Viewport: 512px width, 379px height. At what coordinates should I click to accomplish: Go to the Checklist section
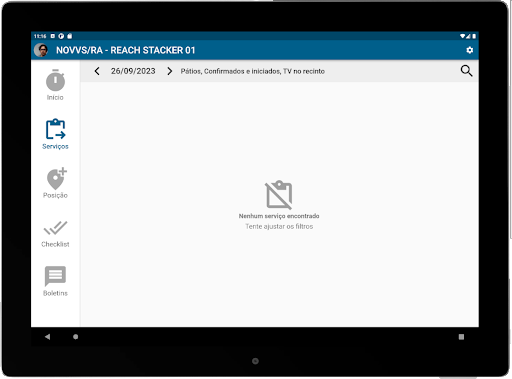pos(55,234)
